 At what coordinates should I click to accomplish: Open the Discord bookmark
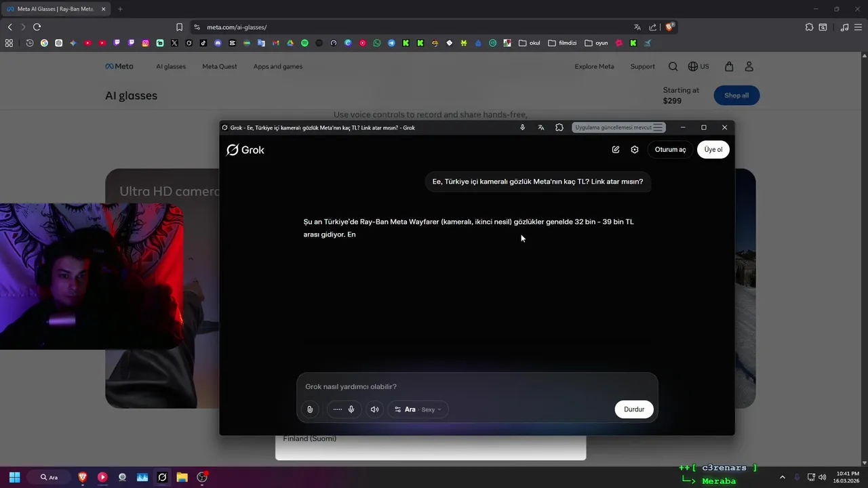pos(218,43)
